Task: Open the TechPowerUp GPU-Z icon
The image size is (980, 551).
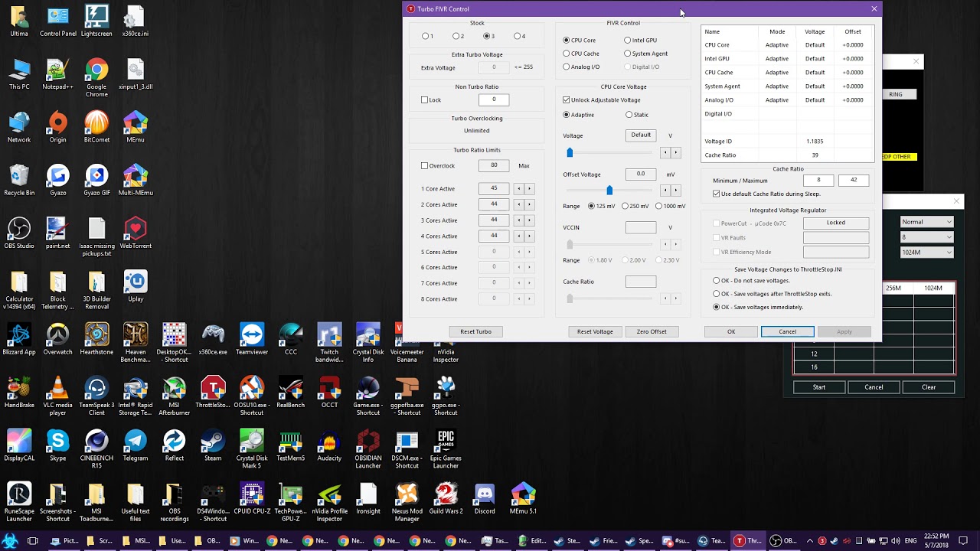Action: (x=290, y=502)
